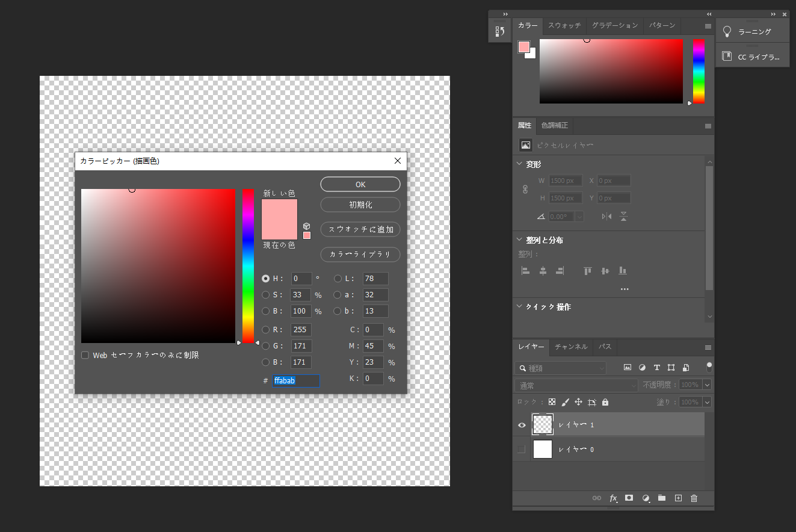Hide レイヤー 1 with the eye icon
Image resolution: width=796 pixels, height=532 pixels.
click(x=522, y=425)
